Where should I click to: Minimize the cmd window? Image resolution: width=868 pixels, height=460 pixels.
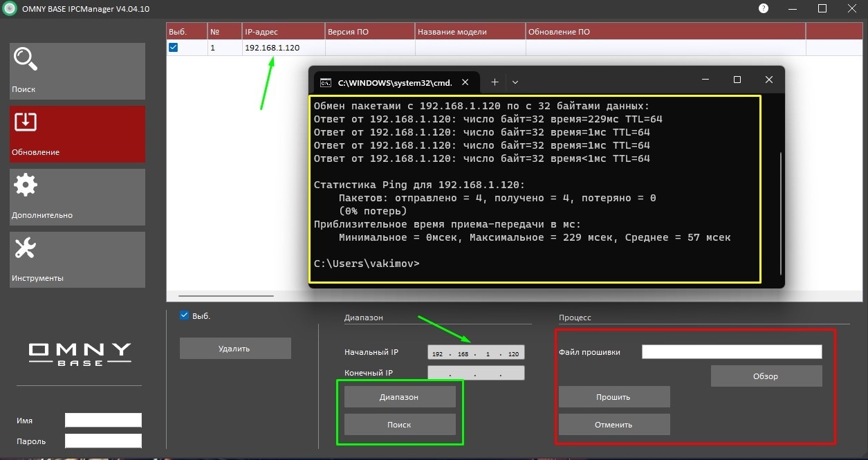(x=705, y=80)
